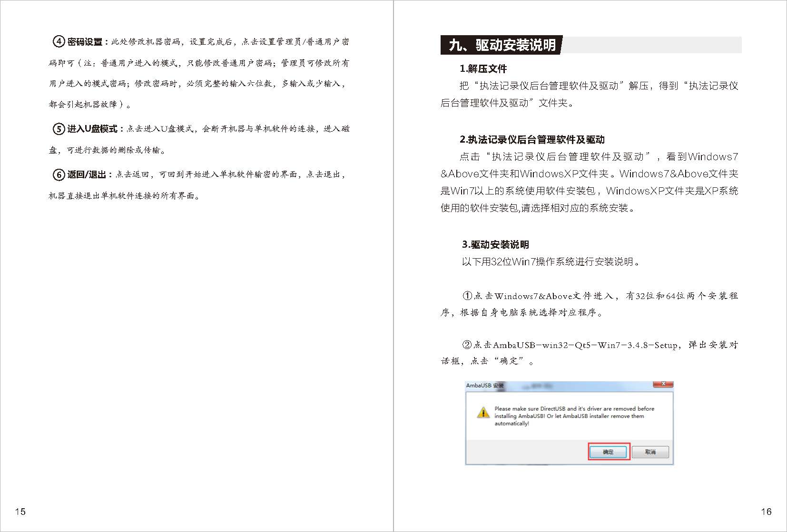The image size is (787, 532).
Task: Click page number 15
Action: point(20,512)
